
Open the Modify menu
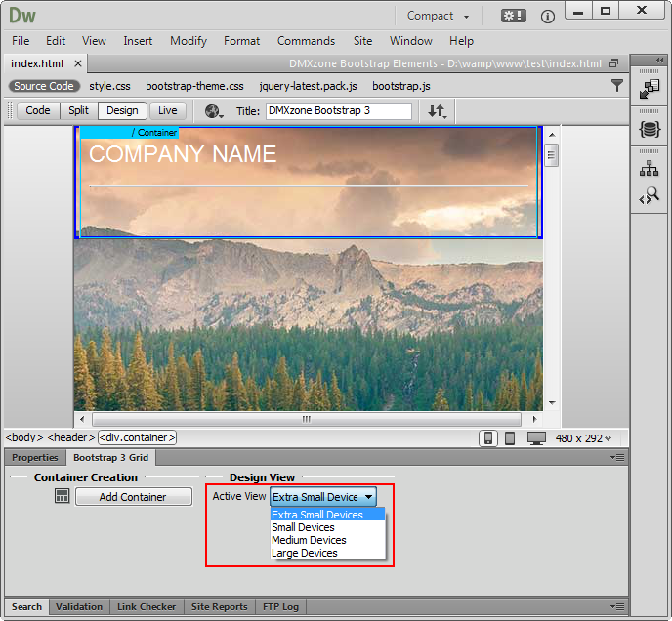189,41
